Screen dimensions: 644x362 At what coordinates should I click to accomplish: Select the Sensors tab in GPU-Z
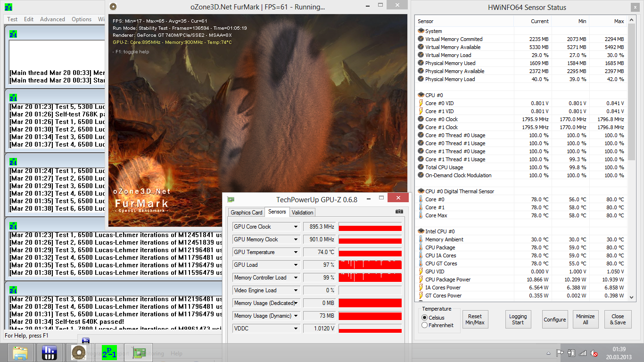pyautogui.click(x=277, y=212)
